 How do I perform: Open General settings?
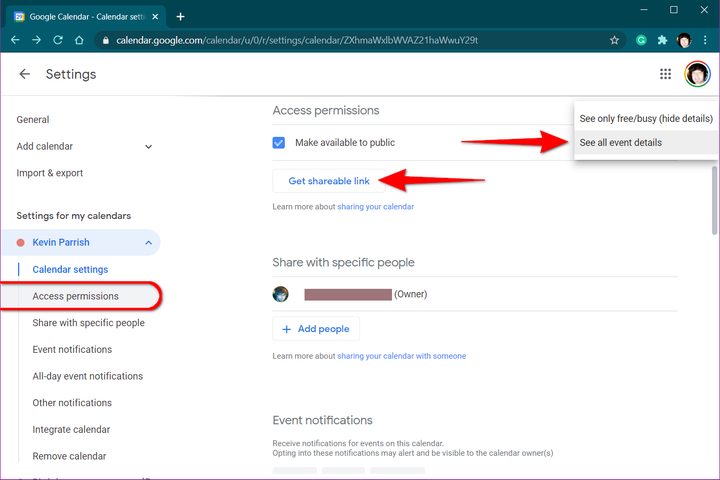[x=33, y=119]
